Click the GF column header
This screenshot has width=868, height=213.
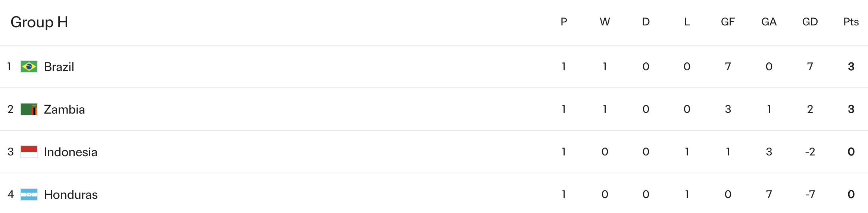tap(728, 22)
